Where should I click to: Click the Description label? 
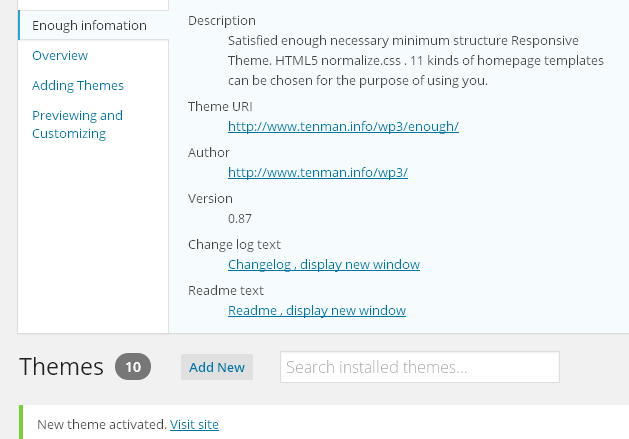[221, 20]
